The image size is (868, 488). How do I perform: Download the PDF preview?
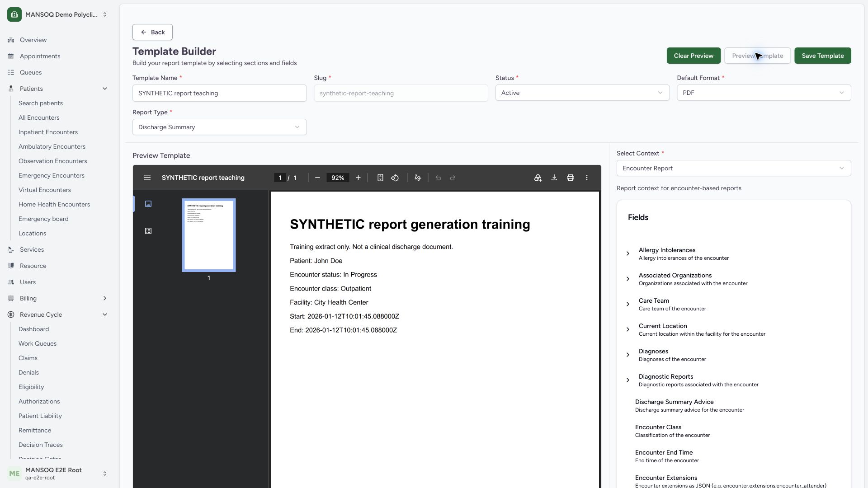coord(554,178)
